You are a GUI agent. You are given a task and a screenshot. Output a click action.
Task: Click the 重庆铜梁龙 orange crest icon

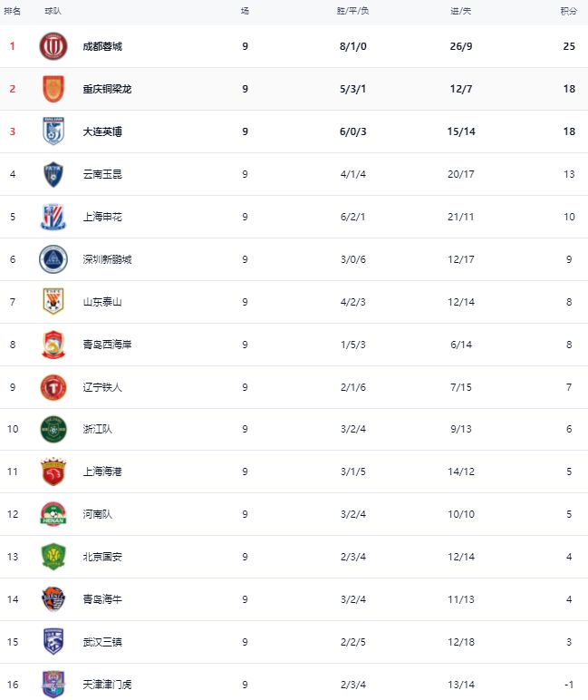pos(53,89)
